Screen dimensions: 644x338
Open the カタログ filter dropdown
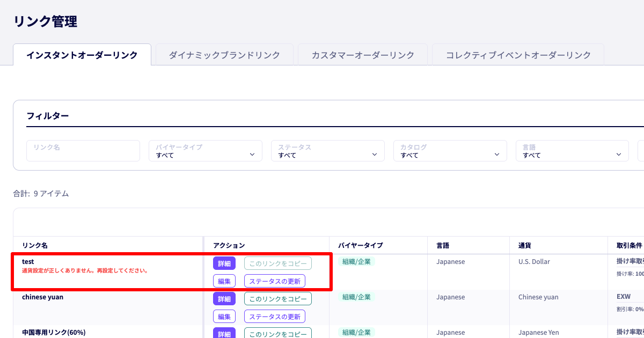tap(450, 151)
